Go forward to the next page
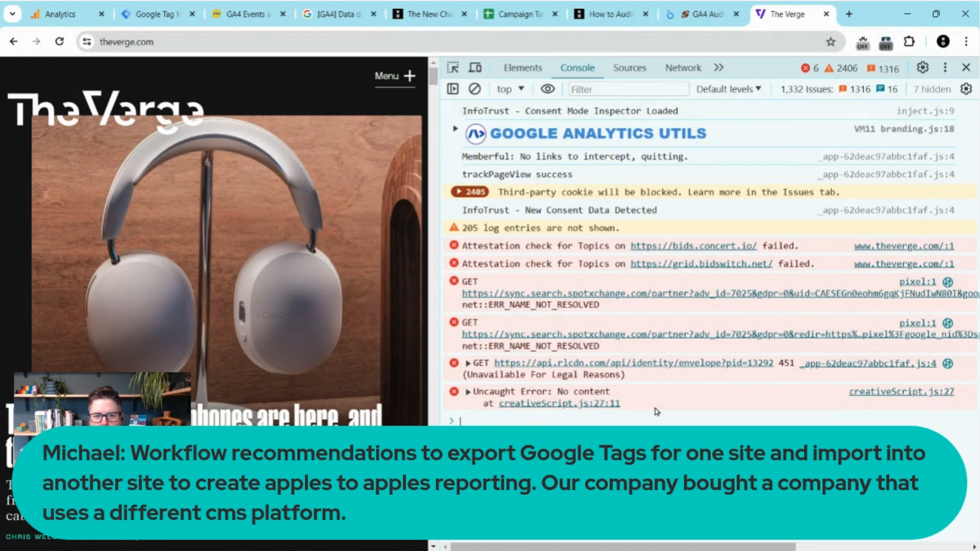Screen dimensions: 980x551 coord(36,41)
